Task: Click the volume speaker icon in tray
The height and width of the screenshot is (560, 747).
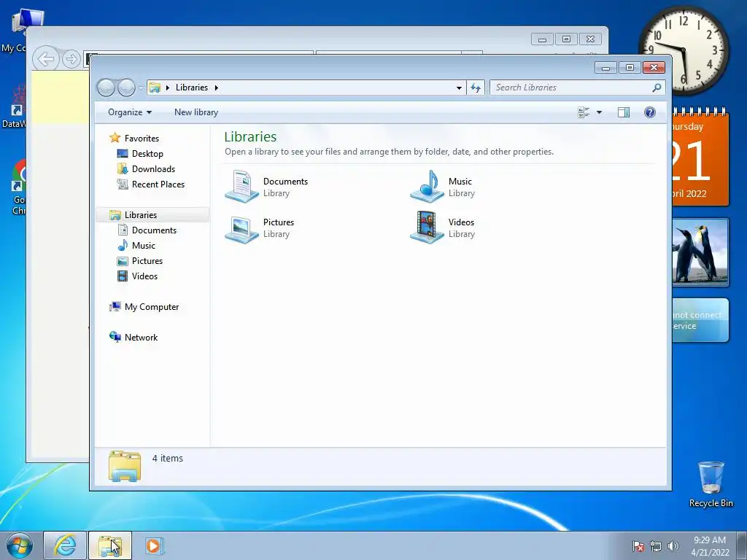Action: [x=673, y=546]
